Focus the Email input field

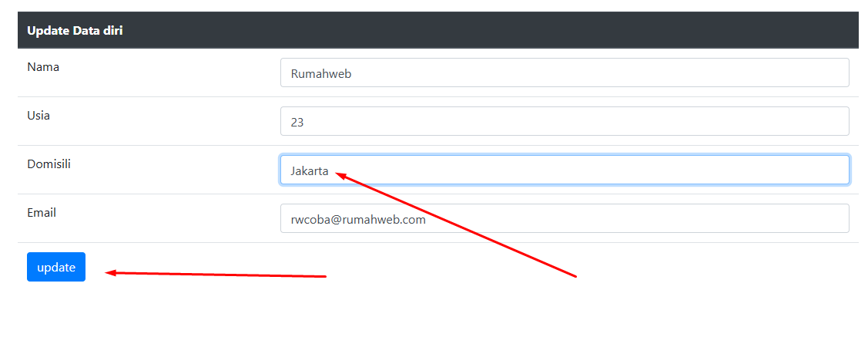click(564, 218)
